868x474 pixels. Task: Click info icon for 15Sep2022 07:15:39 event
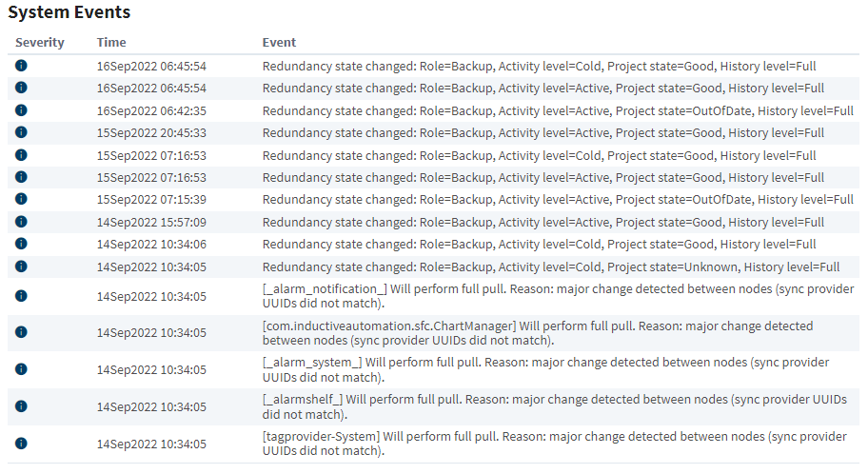(x=21, y=199)
